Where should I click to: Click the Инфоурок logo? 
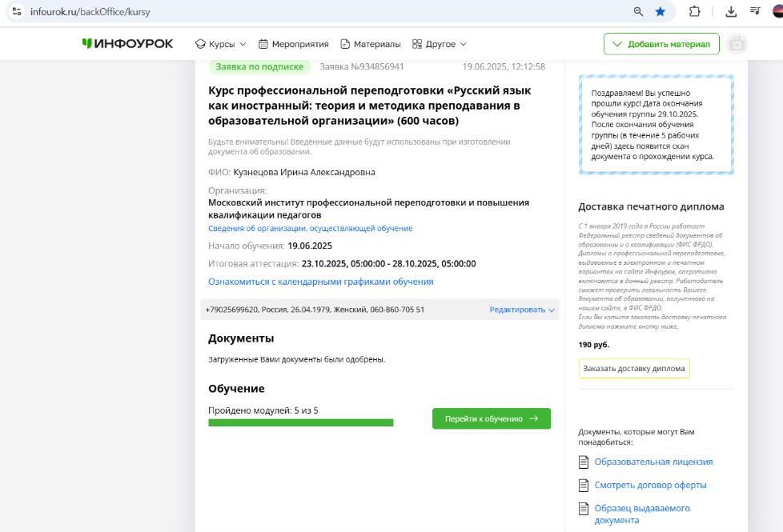click(x=127, y=43)
